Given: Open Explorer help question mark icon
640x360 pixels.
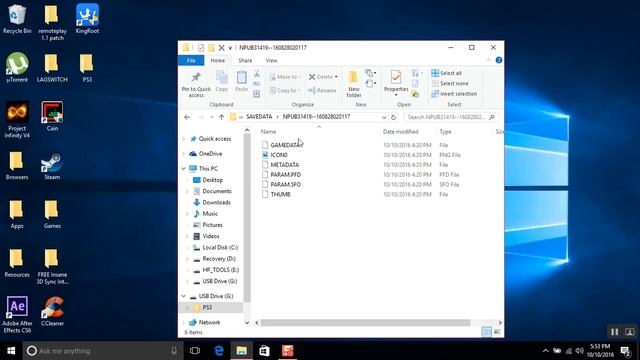Looking at the screenshot, I should point(498,60).
